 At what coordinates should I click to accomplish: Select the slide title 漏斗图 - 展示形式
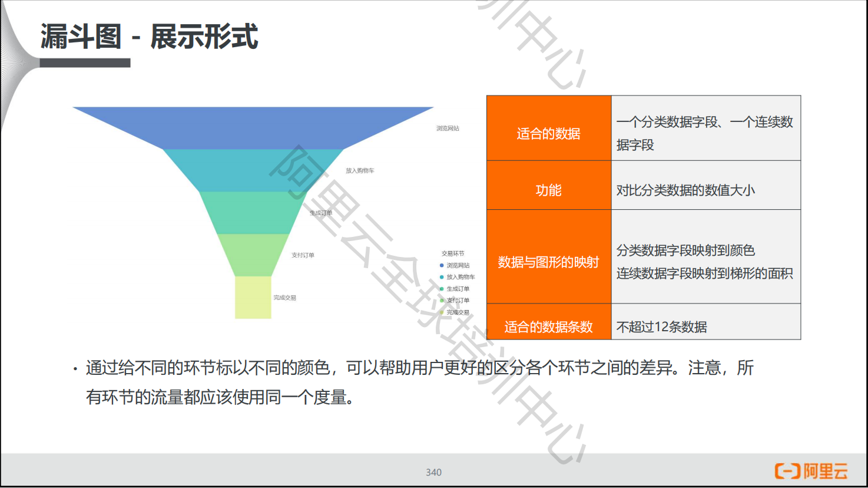(149, 37)
